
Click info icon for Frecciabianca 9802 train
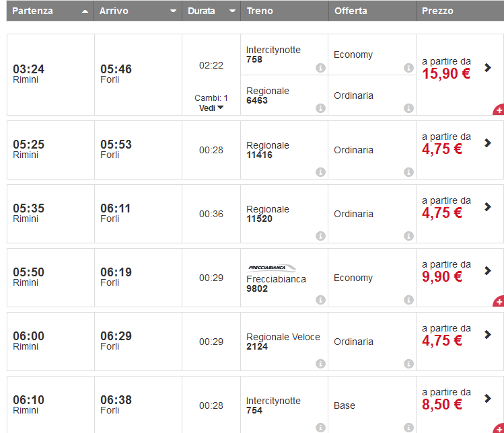(320, 300)
